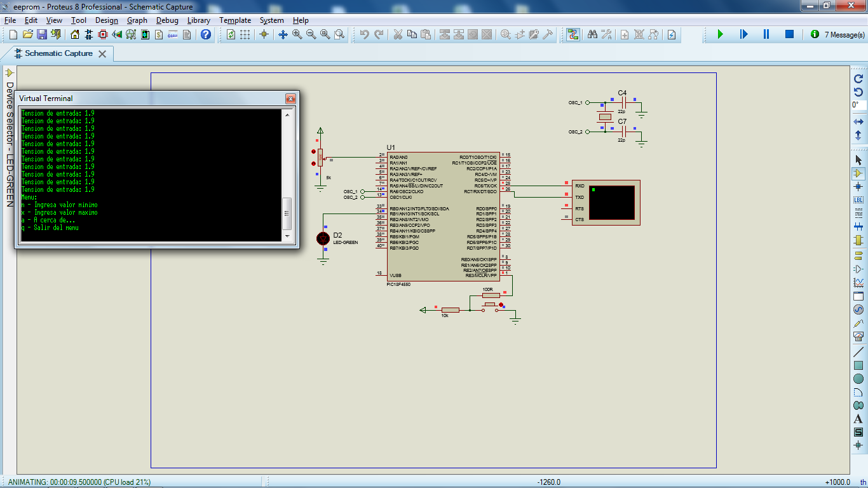The width and height of the screenshot is (868, 488).
Task: Open the Library menu
Action: coord(199,20)
